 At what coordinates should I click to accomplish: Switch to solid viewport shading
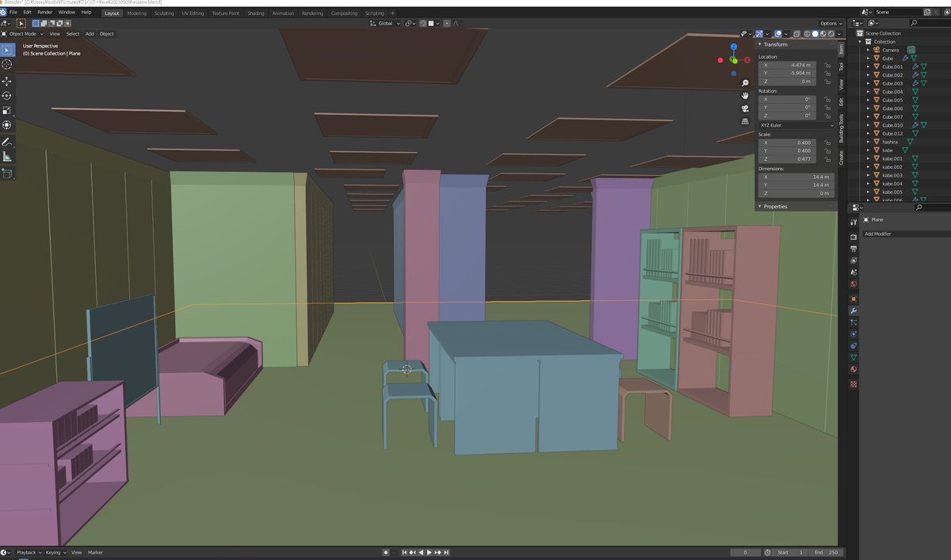point(815,34)
